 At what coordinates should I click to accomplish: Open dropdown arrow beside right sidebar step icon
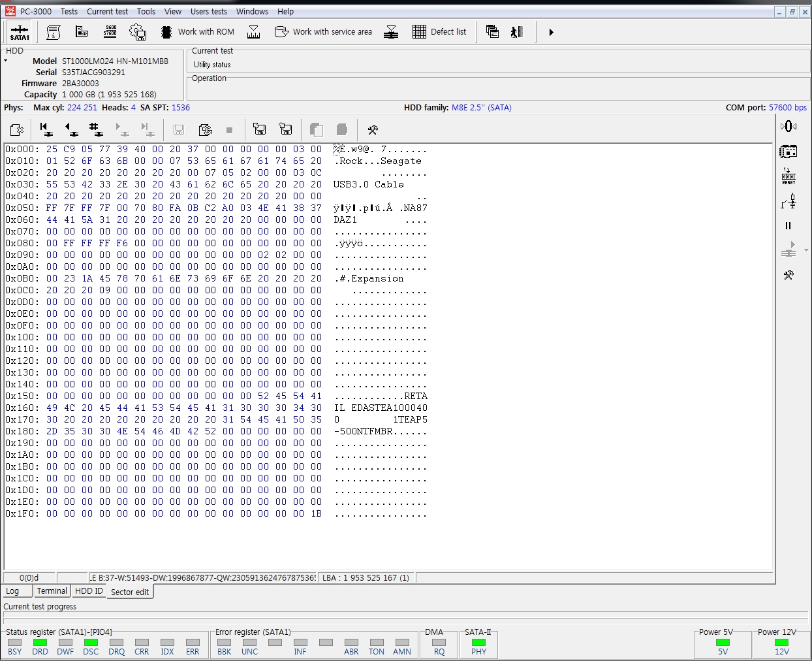point(806,250)
